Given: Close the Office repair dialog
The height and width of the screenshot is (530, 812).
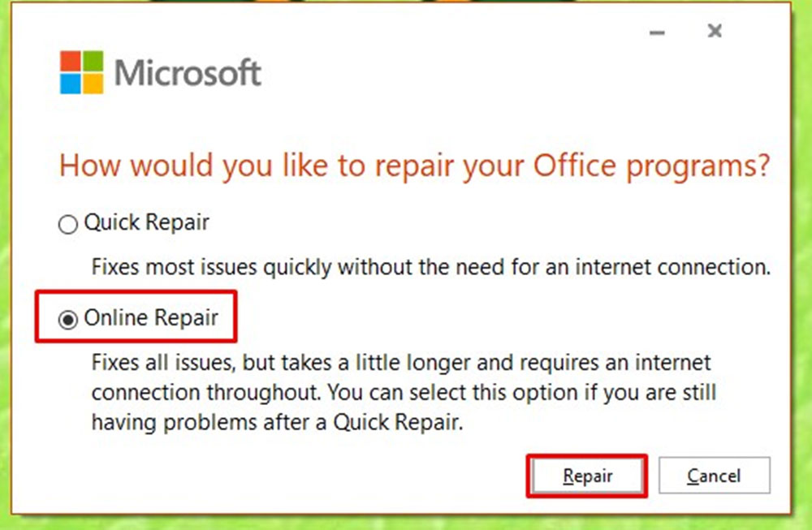Looking at the screenshot, I should [x=715, y=32].
